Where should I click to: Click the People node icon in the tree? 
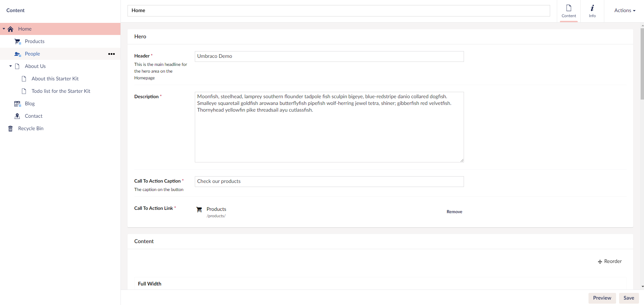point(17,54)
